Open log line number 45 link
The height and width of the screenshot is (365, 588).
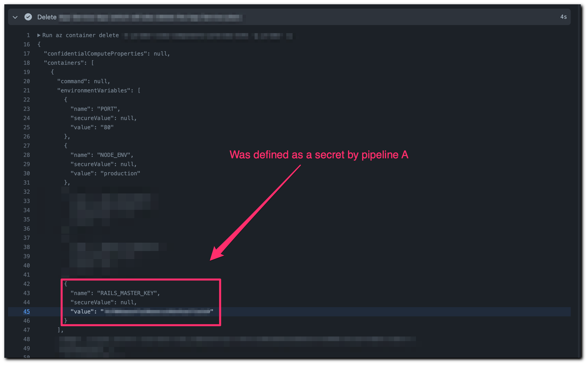point(27,311)
